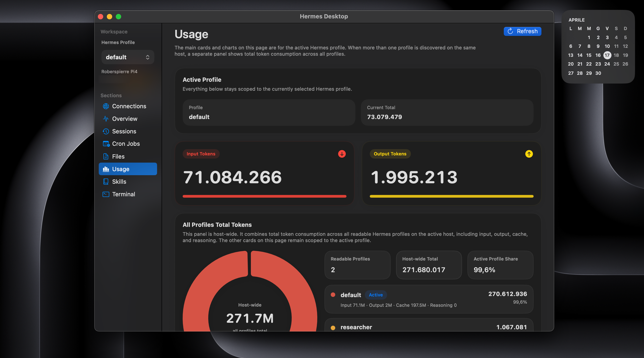Open the Hermes profile selector dropdown
Screen dimensions: 644x358
(128, 57)
